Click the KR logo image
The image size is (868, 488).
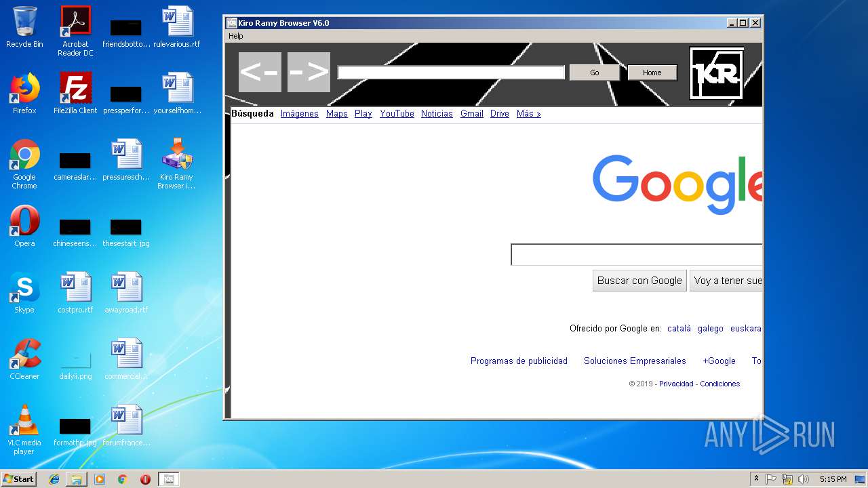717,73
